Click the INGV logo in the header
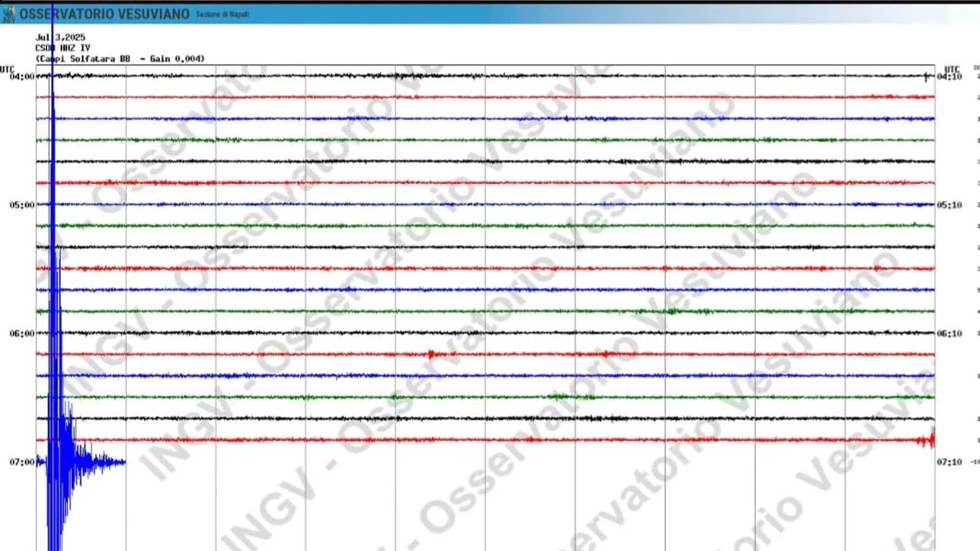The height and width of the screenshot is (551, 980). [x=9, y=14]
